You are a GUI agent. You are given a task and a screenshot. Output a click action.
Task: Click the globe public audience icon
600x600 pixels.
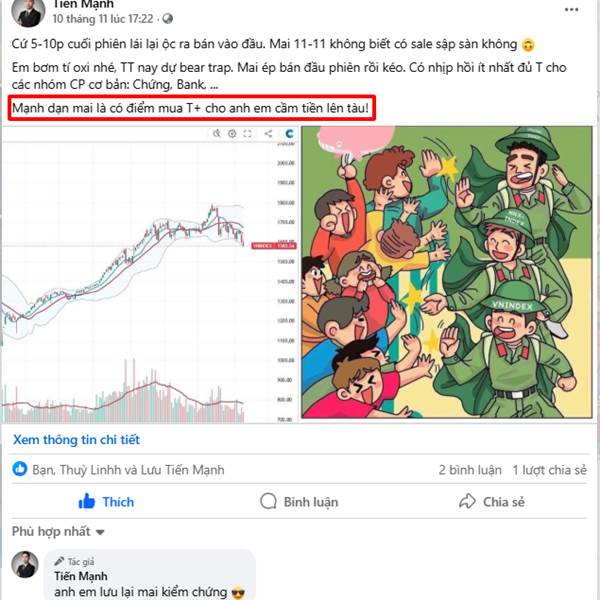[x=168, y=18]
